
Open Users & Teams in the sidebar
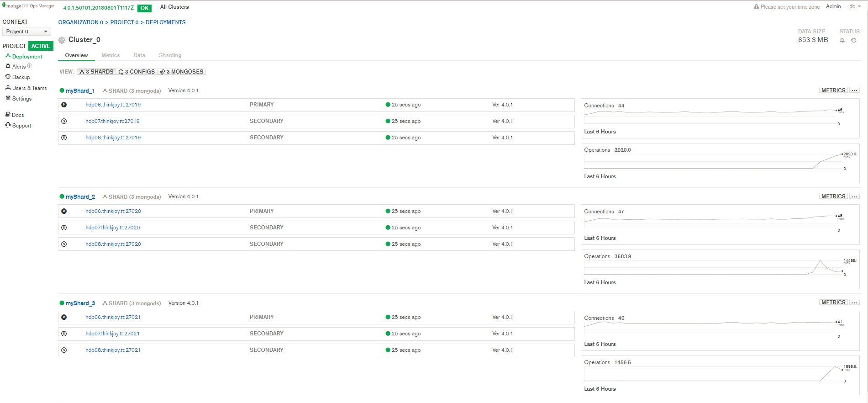pos(30,88)
